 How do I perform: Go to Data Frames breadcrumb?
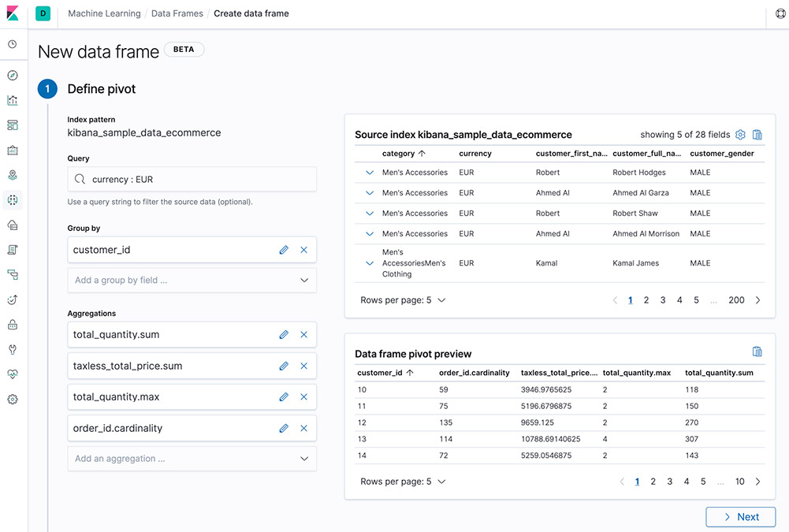pos(177,13)
